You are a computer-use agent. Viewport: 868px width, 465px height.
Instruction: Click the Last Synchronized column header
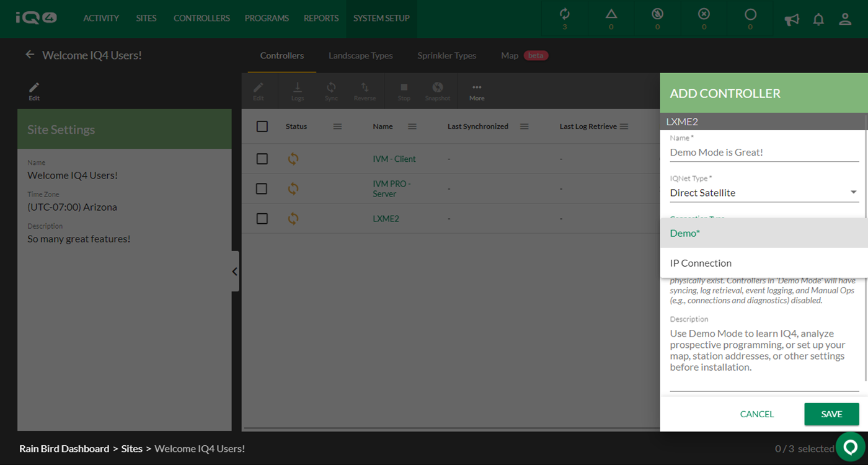pyautogui.click(x=478, y=126)
